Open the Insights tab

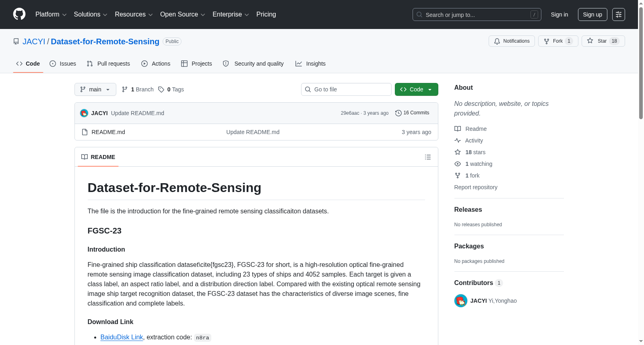[310, 64]
